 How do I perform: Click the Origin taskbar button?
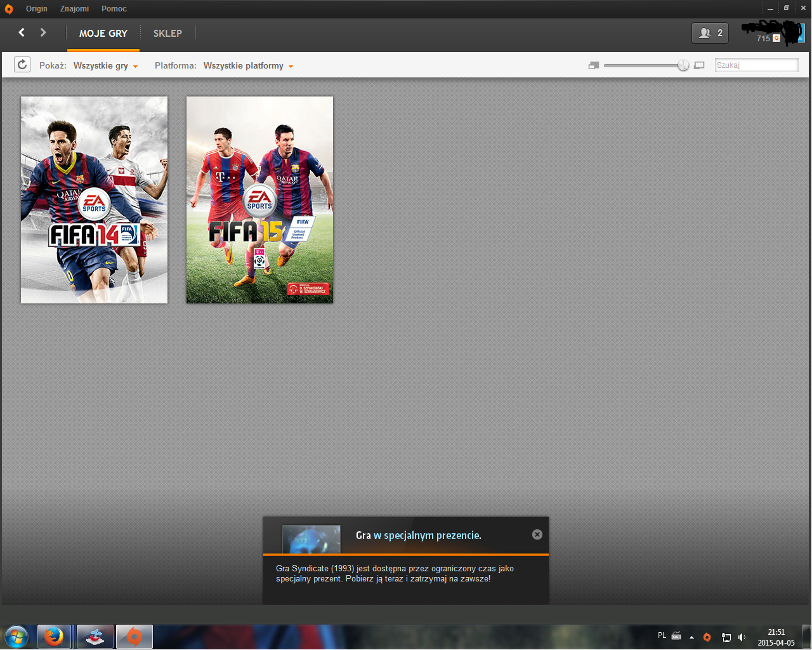[134, 637]
